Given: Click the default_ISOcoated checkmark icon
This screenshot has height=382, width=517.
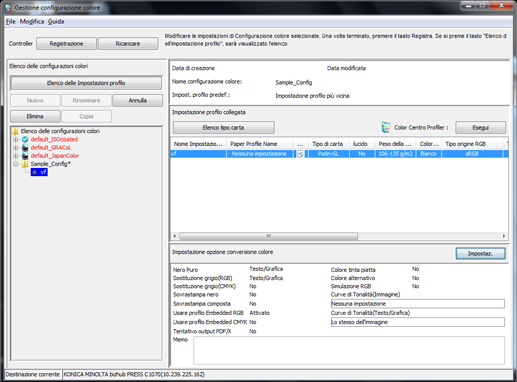Looking at the screenshot, I should (x=25, y=139).
